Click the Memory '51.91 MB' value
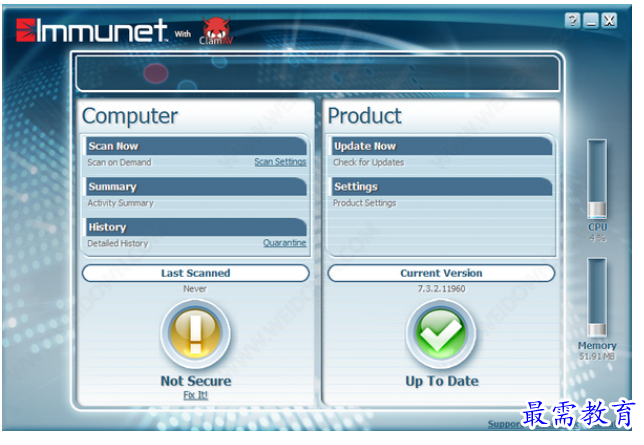The height and width of the screenshot is (445, 644). tap(597, 356)
